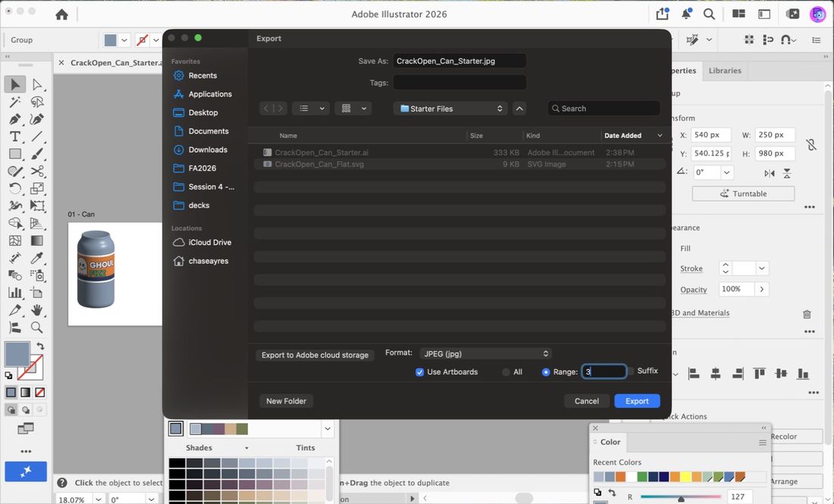
Task: Cancel the Export dialog
Action: click(586, 401)
